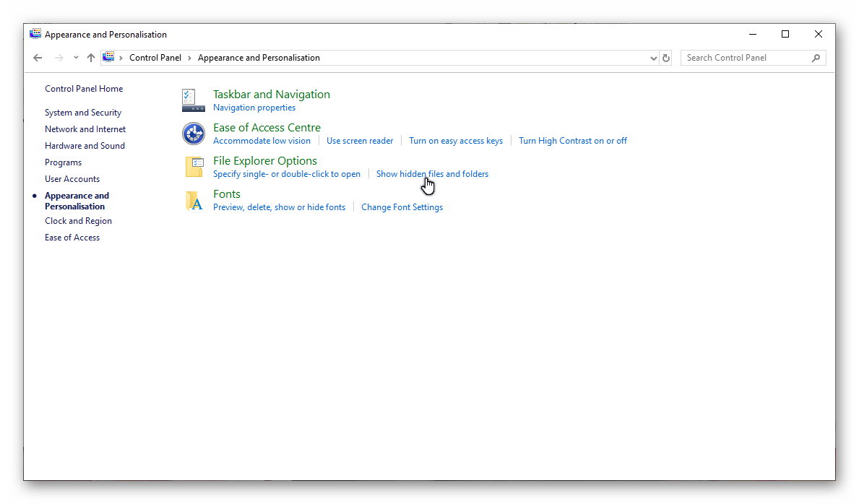This screenshot has height=504, width=859.
Task: Open User Accounts category
Action: [72, 179]
